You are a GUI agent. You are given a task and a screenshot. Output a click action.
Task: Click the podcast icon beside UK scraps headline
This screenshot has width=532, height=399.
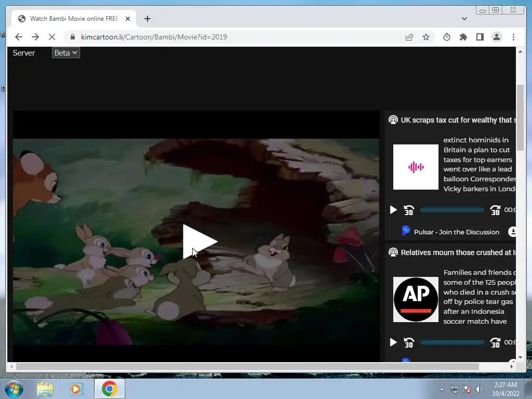(x=393, y=120)
